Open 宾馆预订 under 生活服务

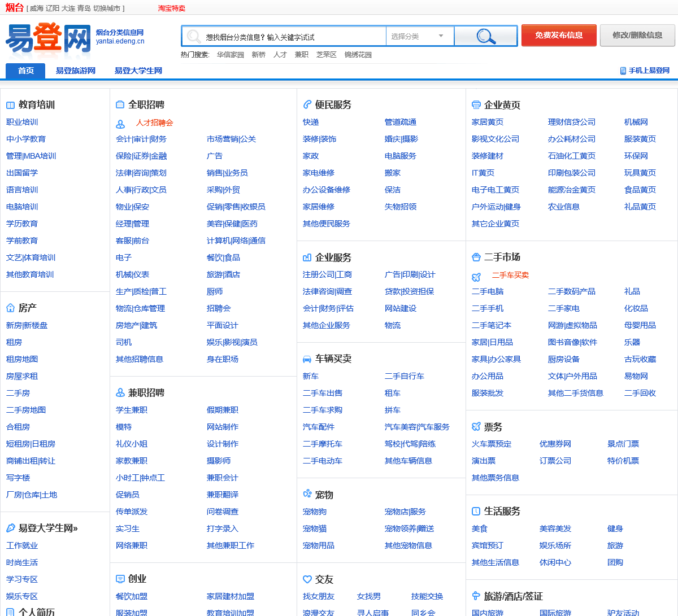[488, 545]
